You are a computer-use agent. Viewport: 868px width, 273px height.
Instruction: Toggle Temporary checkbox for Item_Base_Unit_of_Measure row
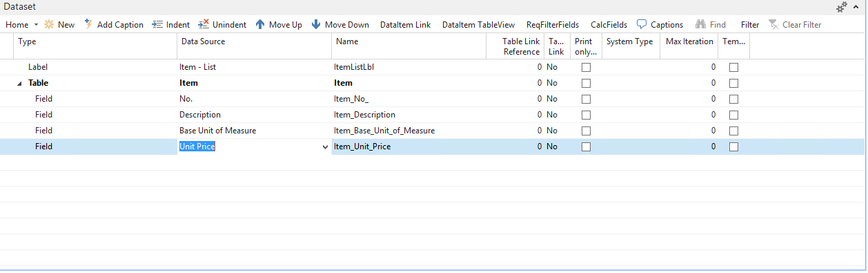(x=734, y=131)
